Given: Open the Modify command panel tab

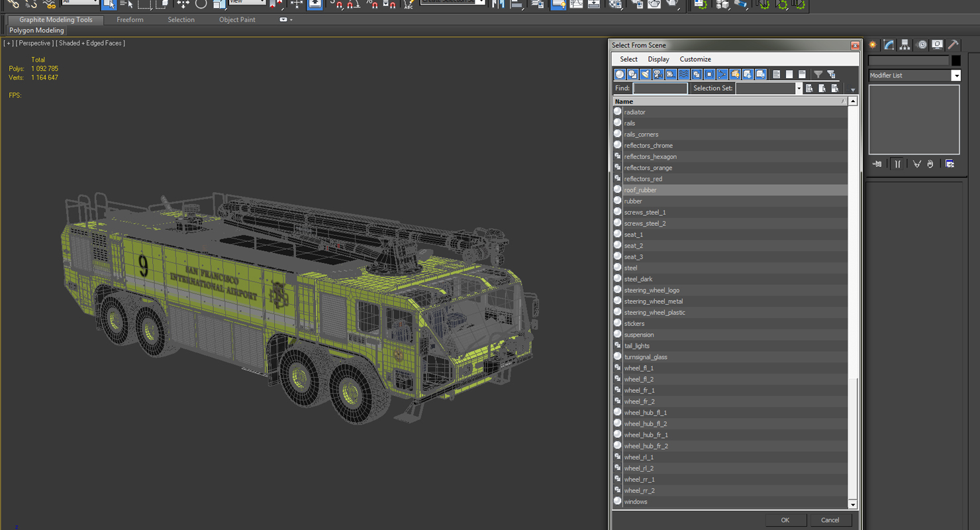Looking at the screenshot, I should (889, 45).
